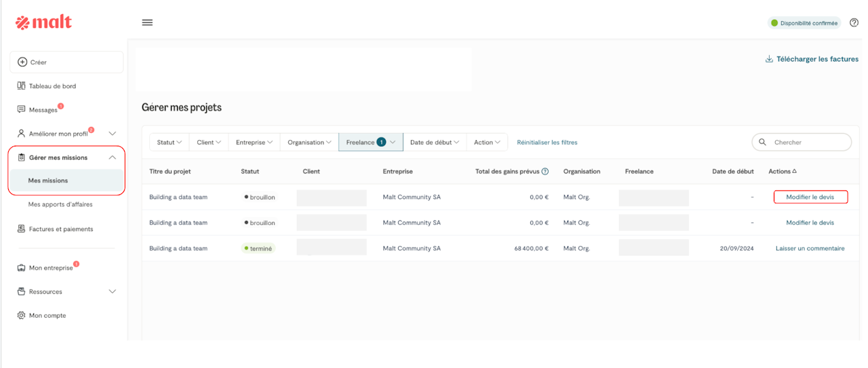Open the Freelance filter dropdown
868x368 pixels.
click(371, 142)
